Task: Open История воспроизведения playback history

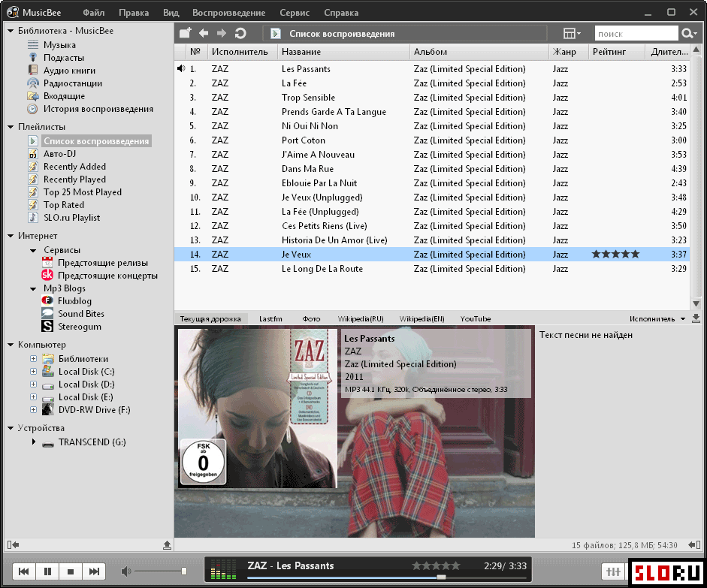Action: (98, 109)
